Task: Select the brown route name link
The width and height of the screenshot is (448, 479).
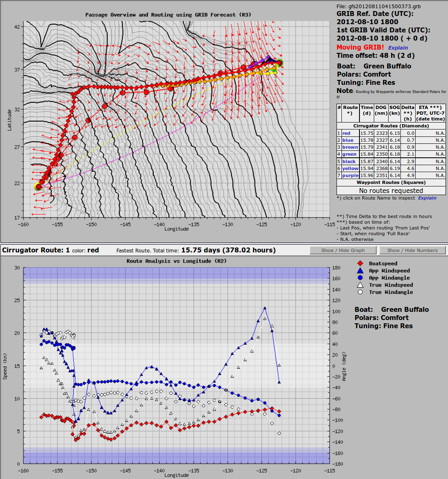Action: click(x=350, y=147)
